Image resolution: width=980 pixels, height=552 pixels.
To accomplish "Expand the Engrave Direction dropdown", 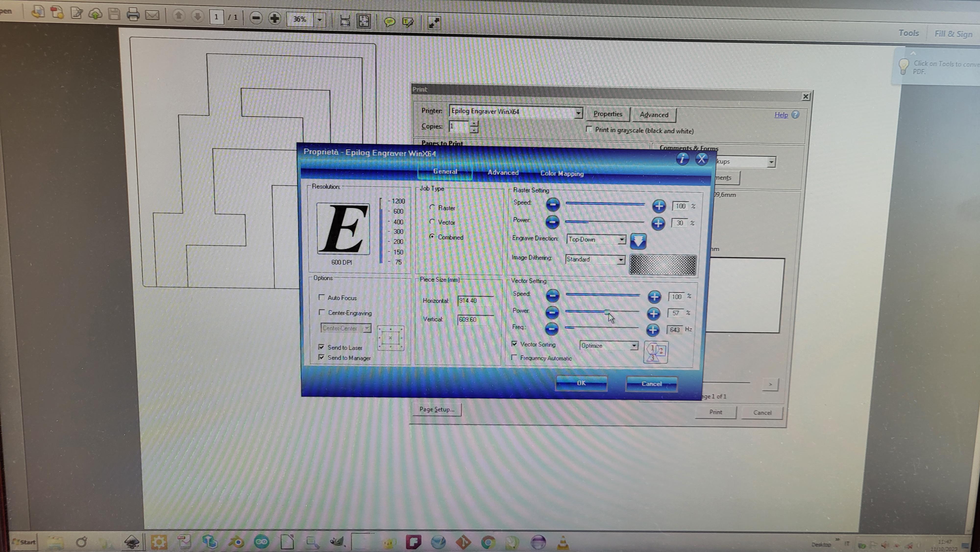I will point(621,239).
